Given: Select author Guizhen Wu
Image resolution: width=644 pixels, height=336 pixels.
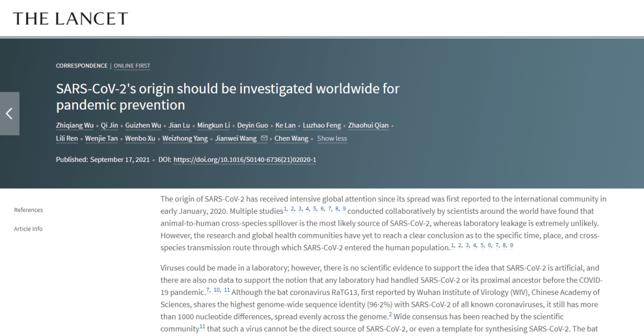Looking at the screenshot, I should coord(143,125).
